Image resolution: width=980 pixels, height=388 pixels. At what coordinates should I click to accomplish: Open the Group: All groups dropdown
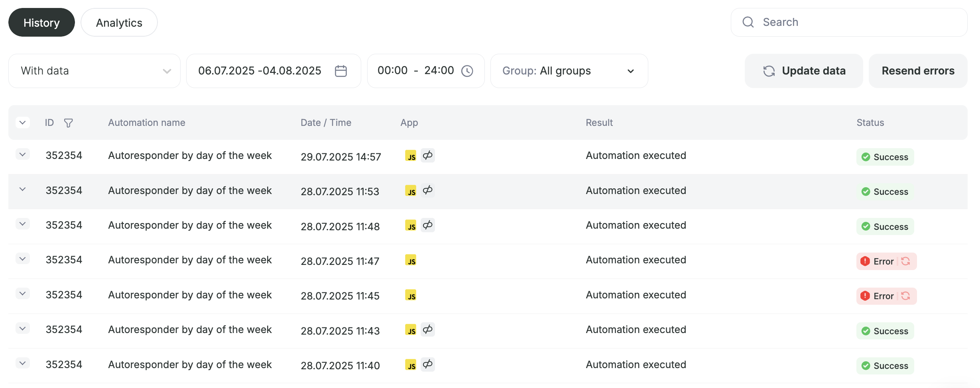(569, 71)
